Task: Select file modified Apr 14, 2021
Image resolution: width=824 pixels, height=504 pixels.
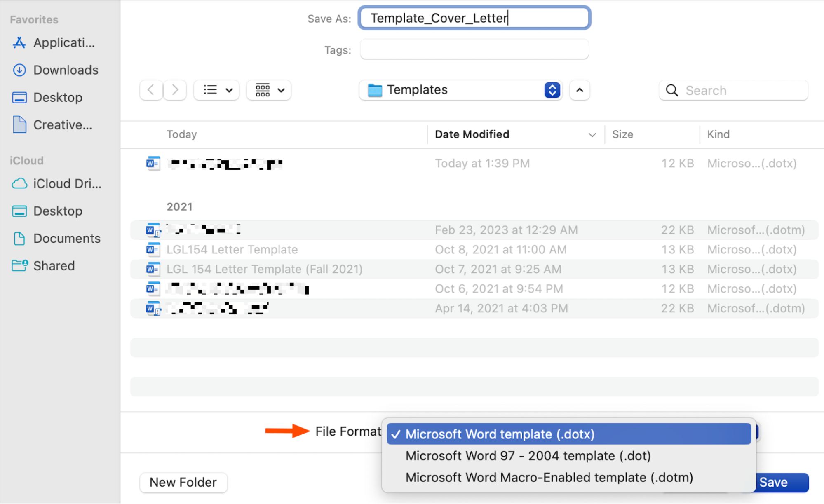Action: [474, 309]
